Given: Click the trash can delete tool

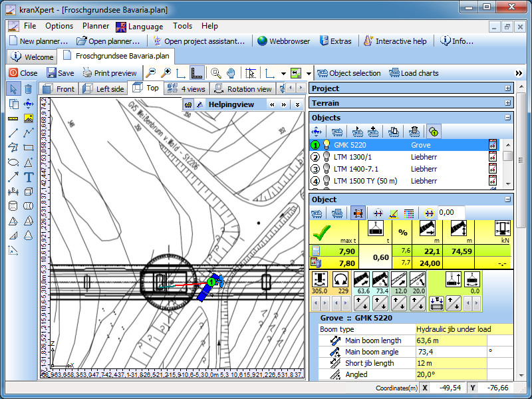Looking at the screenshot, I should pos(29,89).
